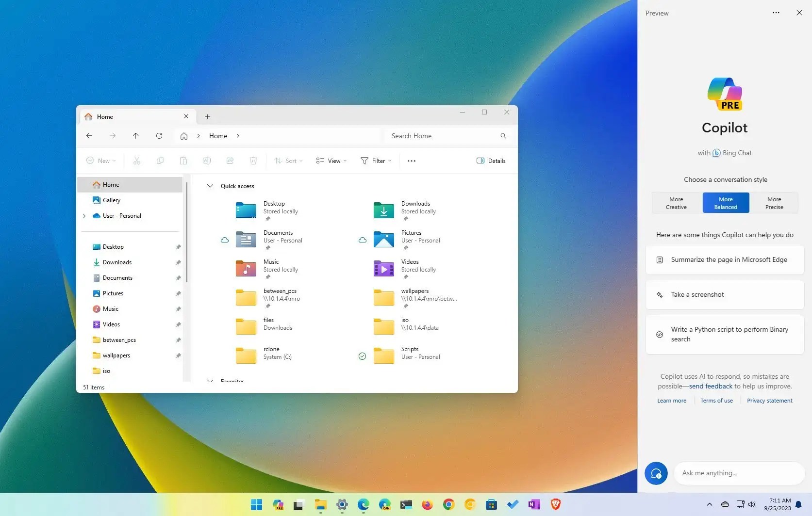The height and width of the screenshot is (516, 812).
Task: Open the Privacy statement link
Action: [770, 401]
